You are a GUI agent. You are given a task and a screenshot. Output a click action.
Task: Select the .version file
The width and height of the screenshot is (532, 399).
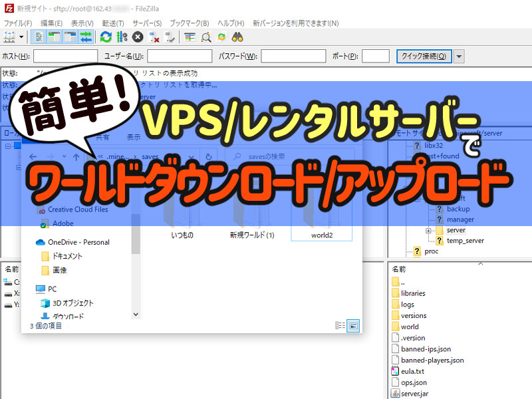tap(408, 338)
